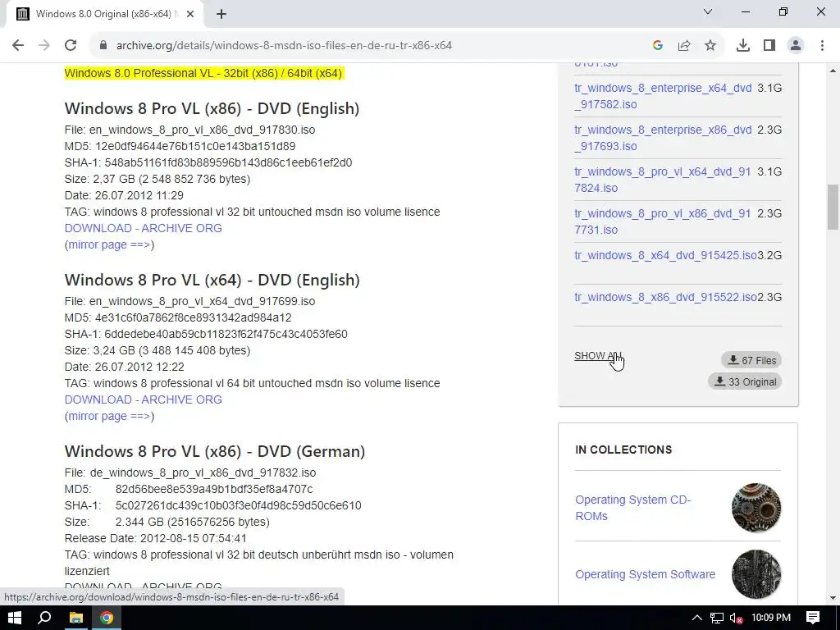Screen dimensions: 840x630
Task: Open Google search side panel icon
Action: (658, 46)
